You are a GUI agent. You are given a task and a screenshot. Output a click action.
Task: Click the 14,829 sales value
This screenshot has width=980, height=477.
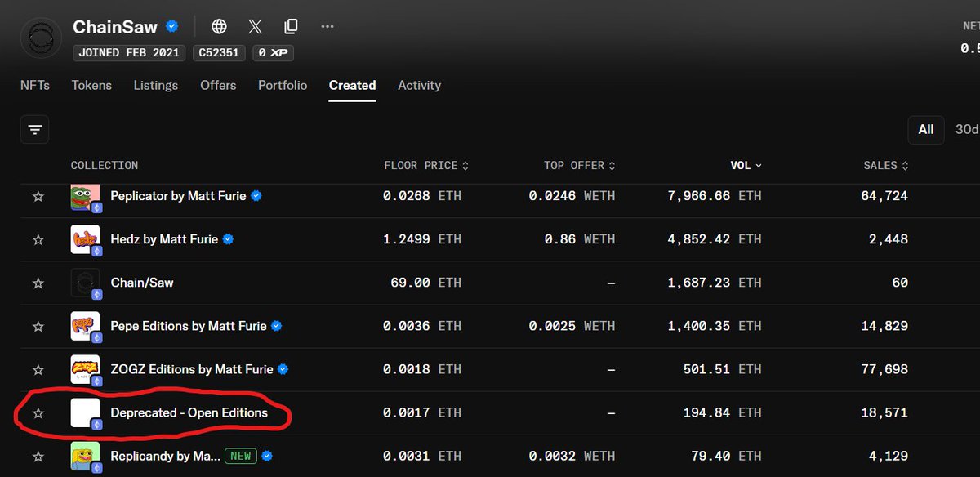pyautogui.click(x=886, y=326)
